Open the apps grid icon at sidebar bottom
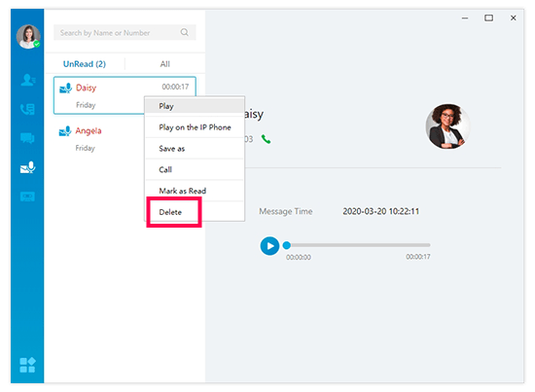Image resolution: width=535 pixels, height=392 pixels. coord(27,365)
